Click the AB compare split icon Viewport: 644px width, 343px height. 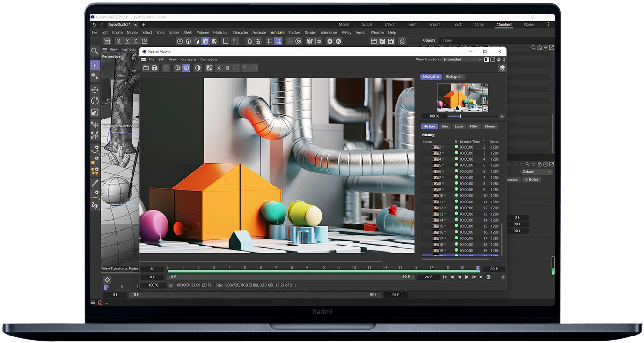click(209, 68)
